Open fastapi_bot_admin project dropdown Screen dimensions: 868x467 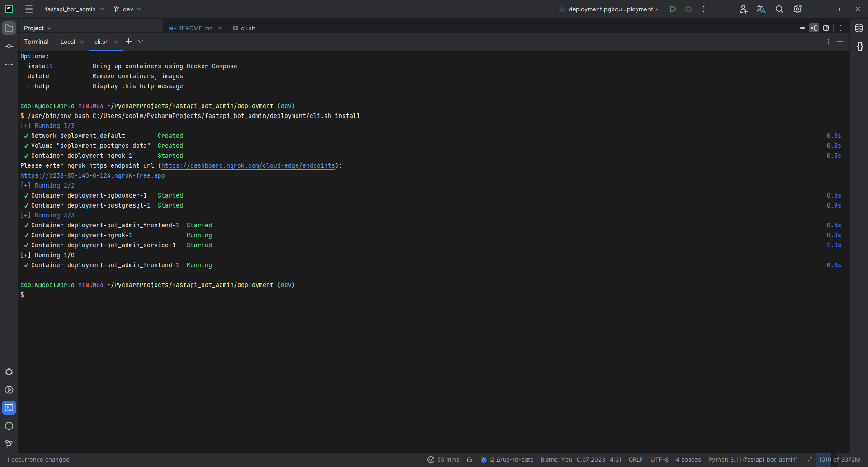tap(74, 9)
